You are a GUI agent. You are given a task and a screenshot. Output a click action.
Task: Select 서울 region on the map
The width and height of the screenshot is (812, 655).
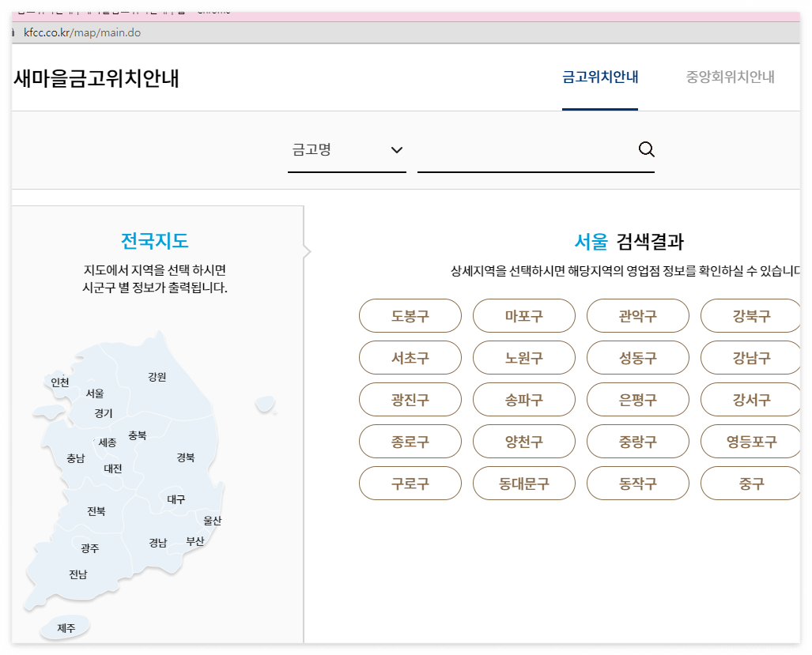[96, 393]
